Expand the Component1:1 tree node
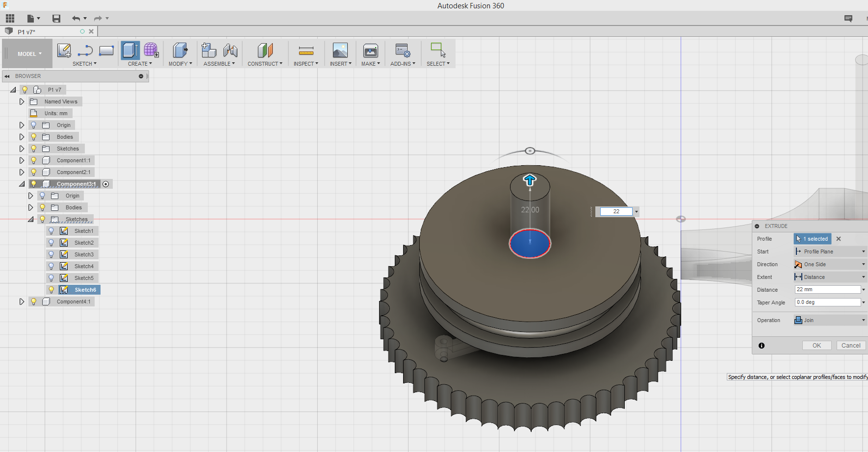This screenshot has width=868, height=452. click(x=22, y=160)
